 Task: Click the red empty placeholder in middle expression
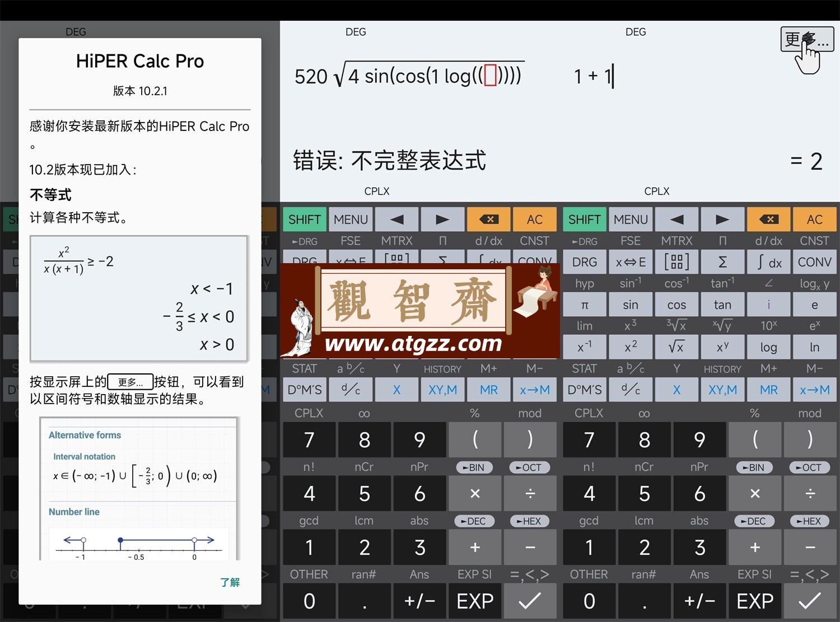491,75
